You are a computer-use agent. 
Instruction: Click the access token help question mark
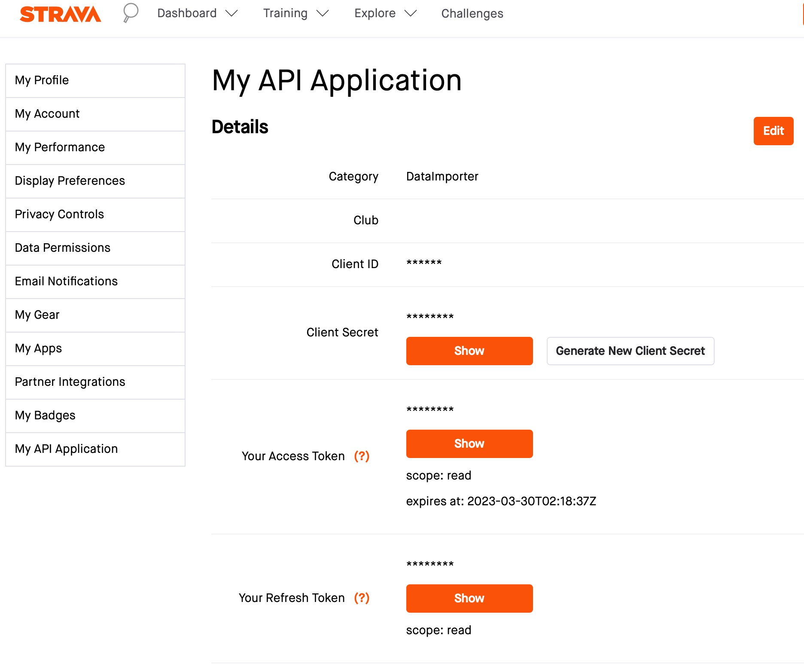tap(362, 456)
